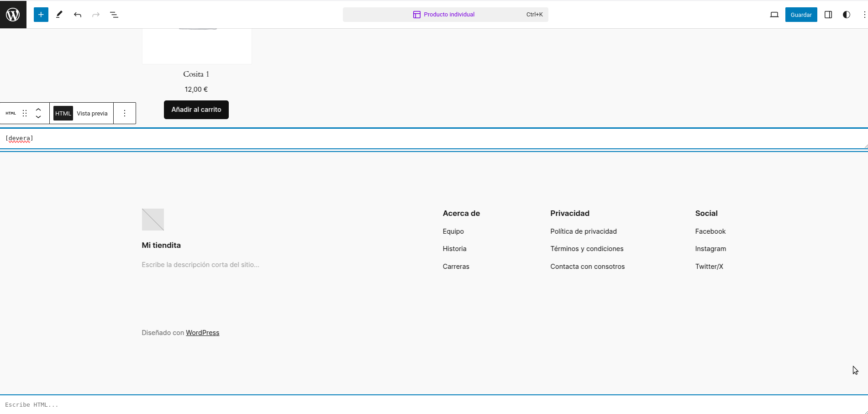Click the Guardar button
The width and height of the screenshot is (868, 414).
[x=801, y=14]
